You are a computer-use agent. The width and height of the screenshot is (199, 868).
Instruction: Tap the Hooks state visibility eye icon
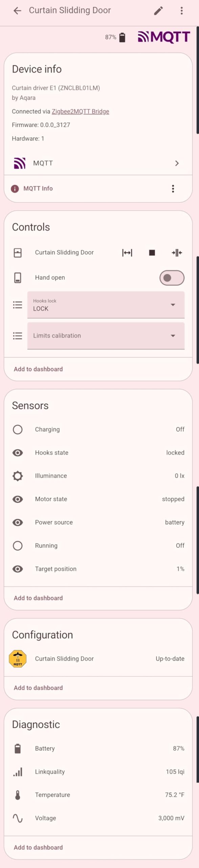[x=18, y=452]
